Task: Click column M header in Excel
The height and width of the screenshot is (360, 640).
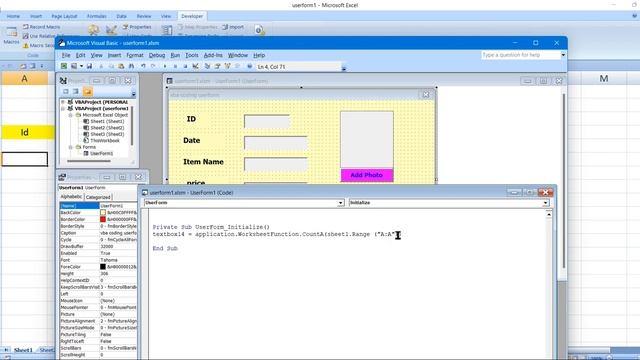Action: point(603,79)
